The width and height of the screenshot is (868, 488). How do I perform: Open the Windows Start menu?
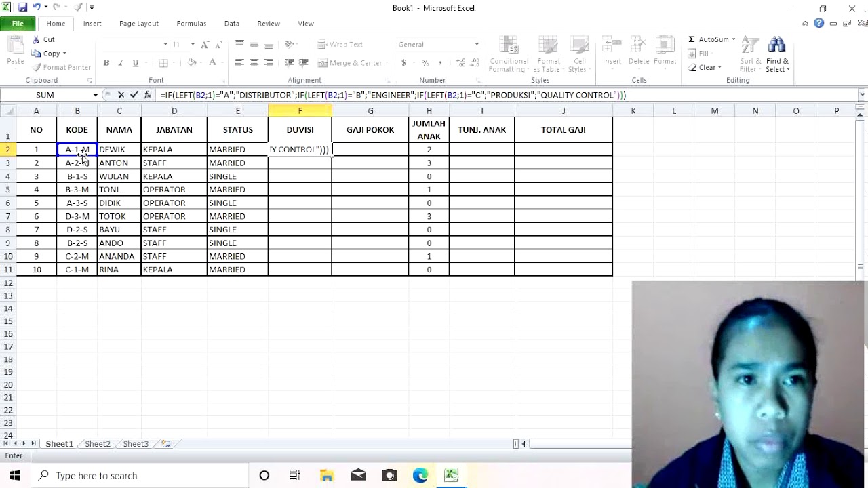pos(16,476)
